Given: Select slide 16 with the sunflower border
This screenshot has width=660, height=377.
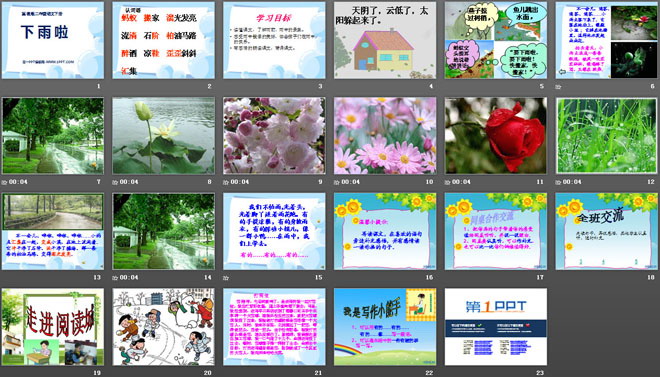Looking at the screenshot, I should pos(385,231).
